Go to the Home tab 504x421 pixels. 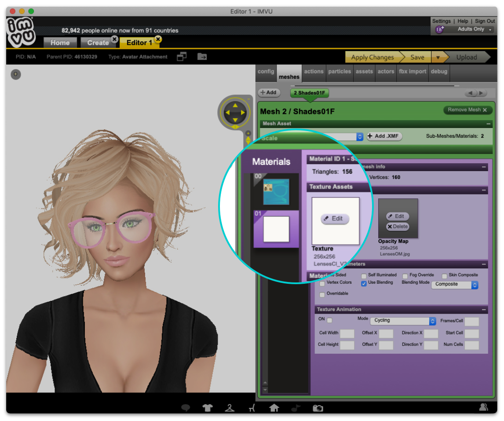coord(60,43)
